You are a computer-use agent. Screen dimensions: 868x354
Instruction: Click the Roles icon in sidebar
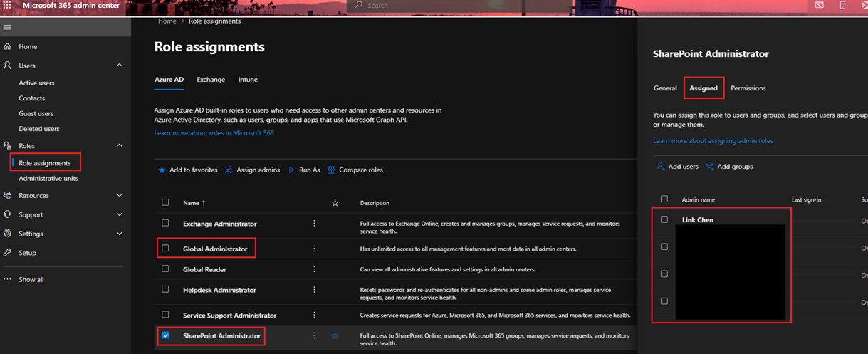[x=7, y=145]
